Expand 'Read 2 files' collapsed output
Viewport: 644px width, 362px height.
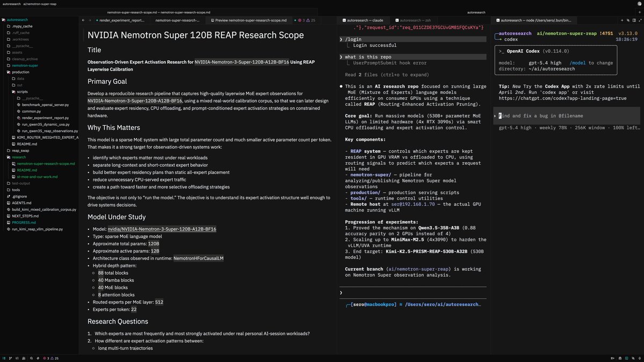[x=387, y=75]
